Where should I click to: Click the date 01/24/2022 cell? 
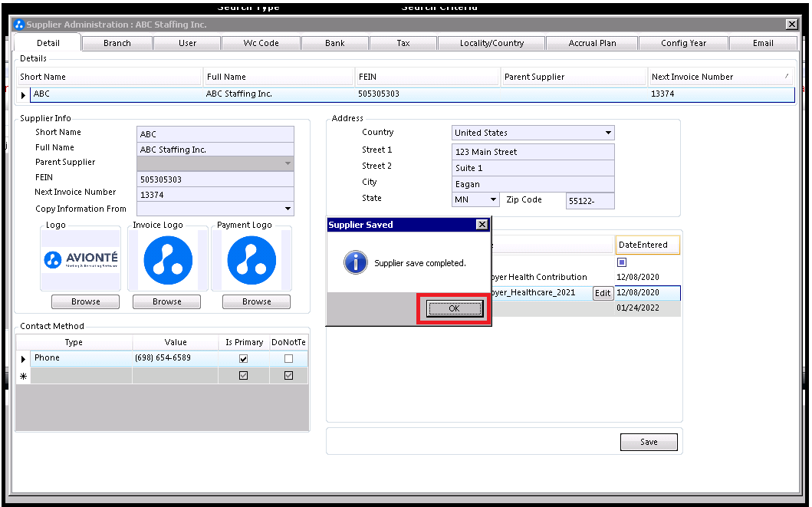pyautogui.click(x=647, y=308)
